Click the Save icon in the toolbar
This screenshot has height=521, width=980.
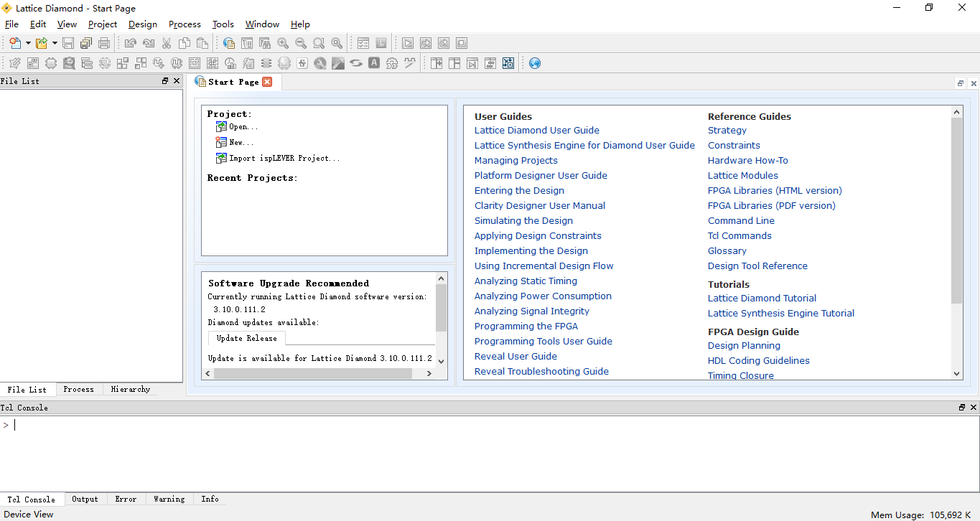68,43
